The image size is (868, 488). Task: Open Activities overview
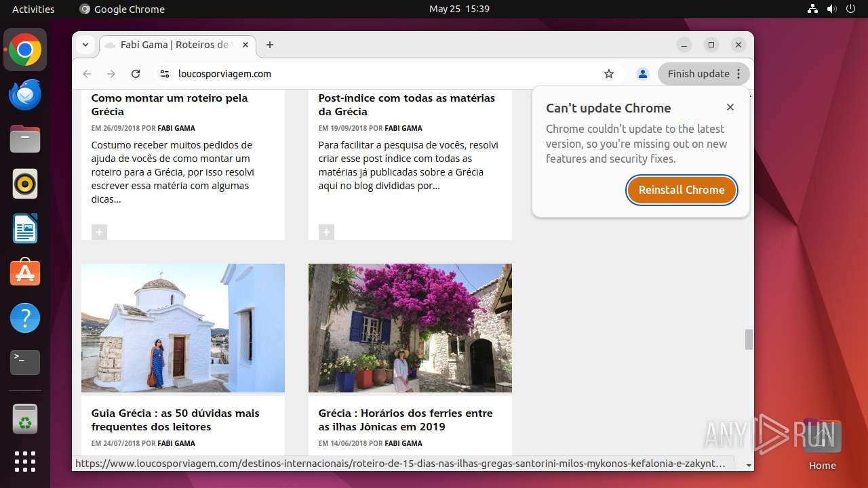33,9
